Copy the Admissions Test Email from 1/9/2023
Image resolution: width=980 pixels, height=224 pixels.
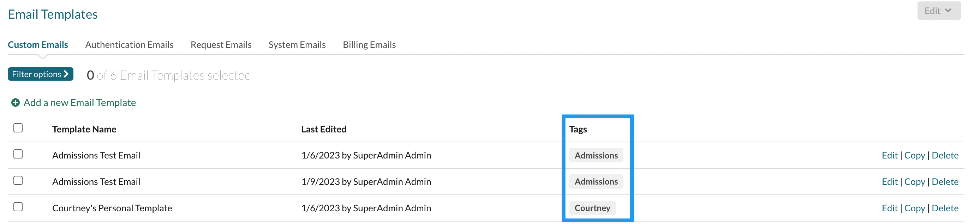coord(914,182)
